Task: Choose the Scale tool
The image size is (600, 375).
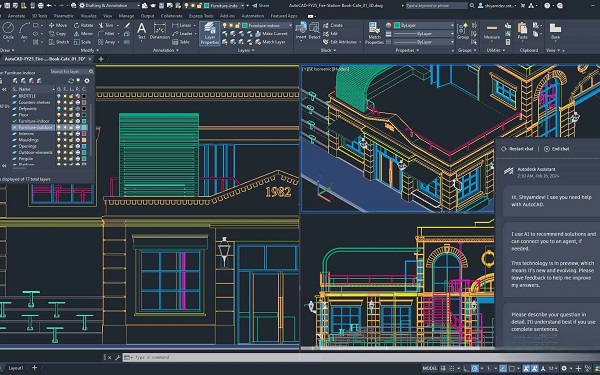Action: click(x=82, y=42)
